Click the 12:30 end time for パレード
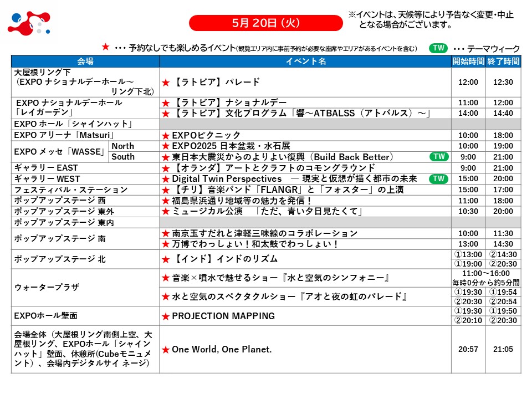Screen dimensions: 532x399 coord(503,82)
